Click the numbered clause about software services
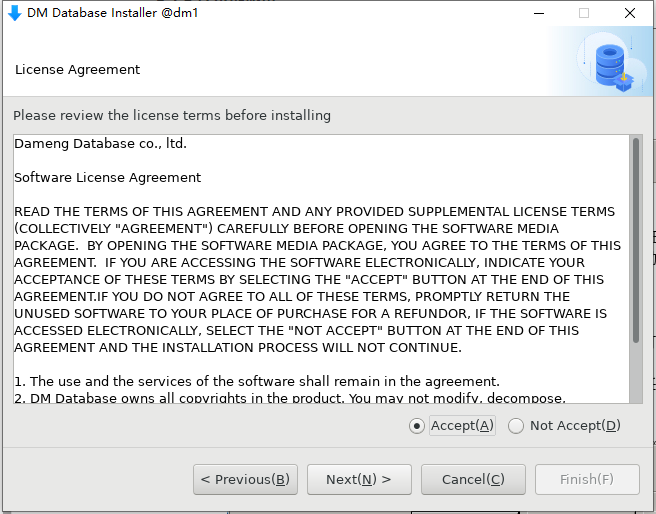 pyautogui.click(x=257, y=381)
